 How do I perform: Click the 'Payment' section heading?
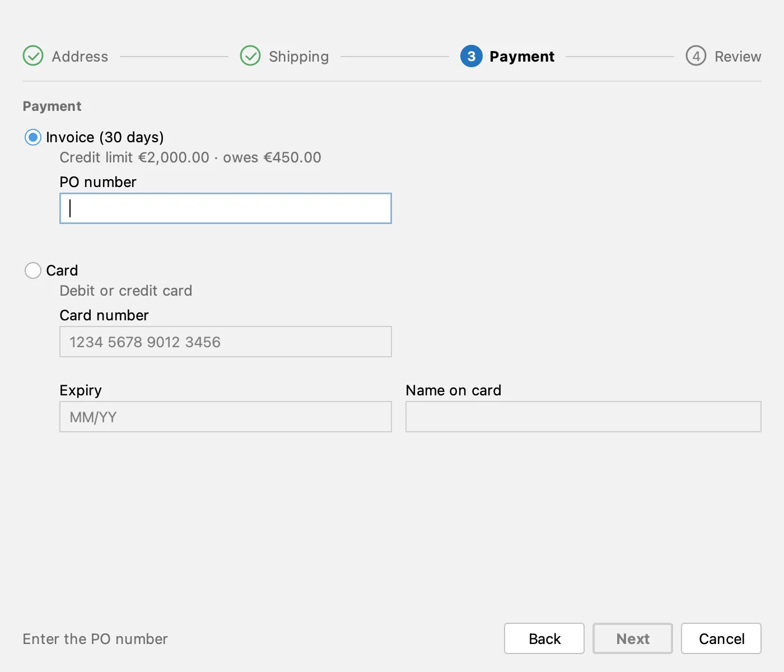pyautogui.click(x=52, y=106)
